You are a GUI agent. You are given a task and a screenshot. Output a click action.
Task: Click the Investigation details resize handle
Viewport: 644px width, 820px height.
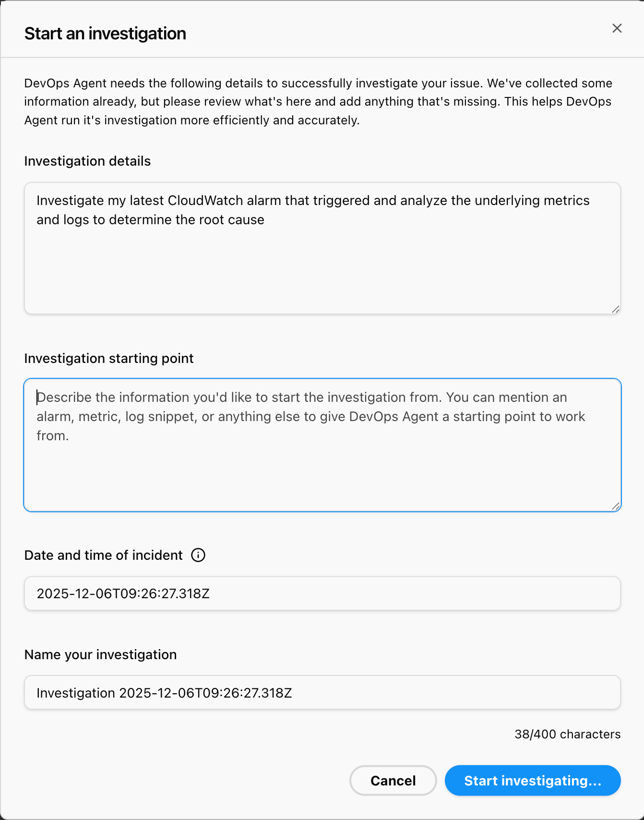(615, 309)
